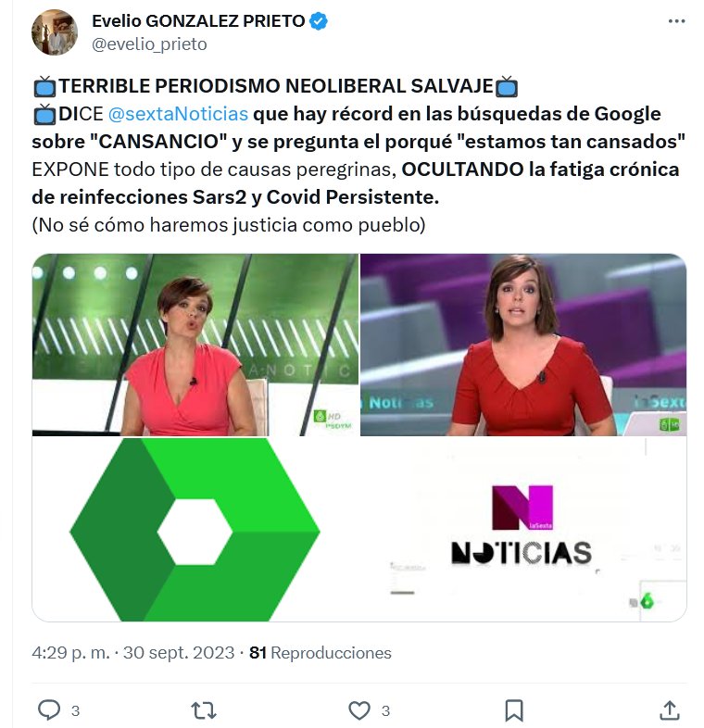The height and width of the screenshot is (728, 704).
Task: Follow the @sextaNoticias mention link
Action: (178, 114)
